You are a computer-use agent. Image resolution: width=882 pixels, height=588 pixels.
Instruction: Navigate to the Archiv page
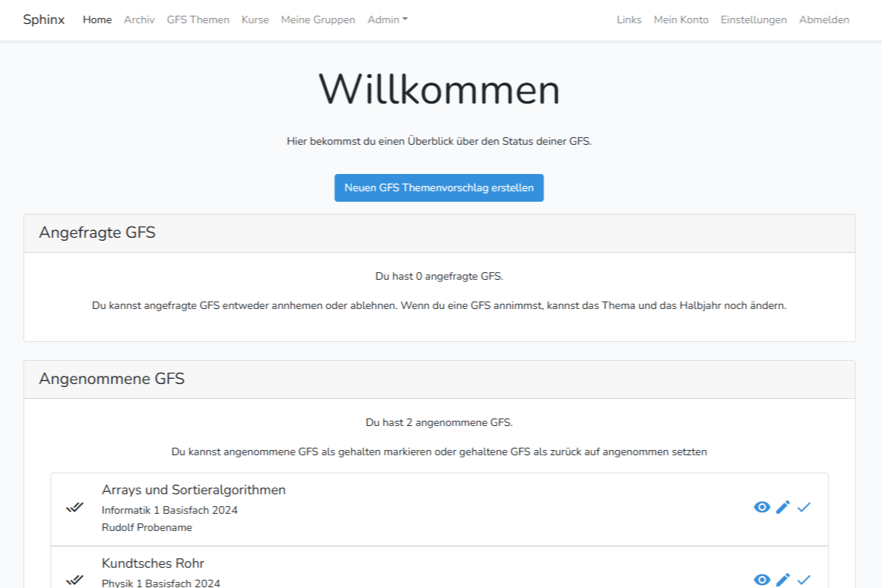pos(139,19)
